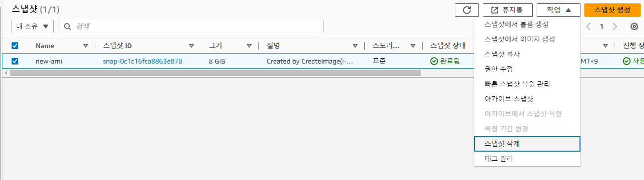Click the 스냅샷 생성 orange button

[612, 10]
